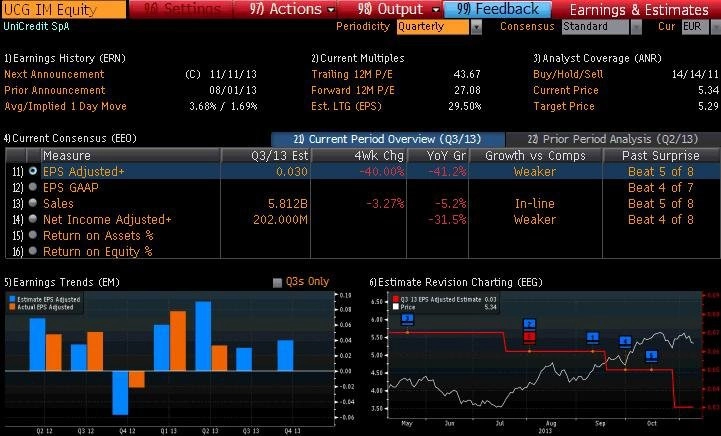Select the Return on Equity % radio button
This screenshot has width=721, height=436.
pos(33,251)
